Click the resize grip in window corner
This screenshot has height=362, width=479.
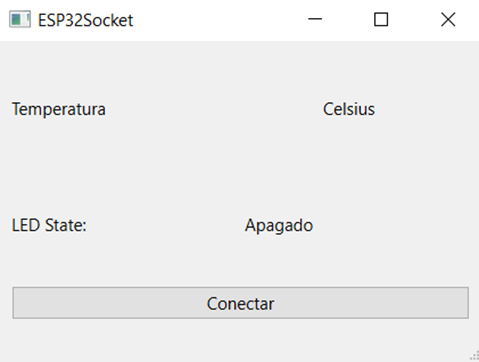click(474, 356)
